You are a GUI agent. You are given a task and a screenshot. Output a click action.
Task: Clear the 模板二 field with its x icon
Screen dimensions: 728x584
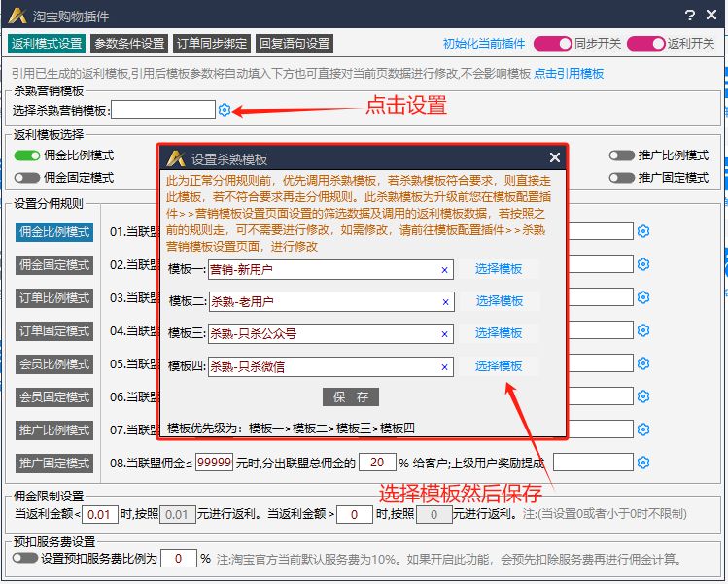pos(445,302)
